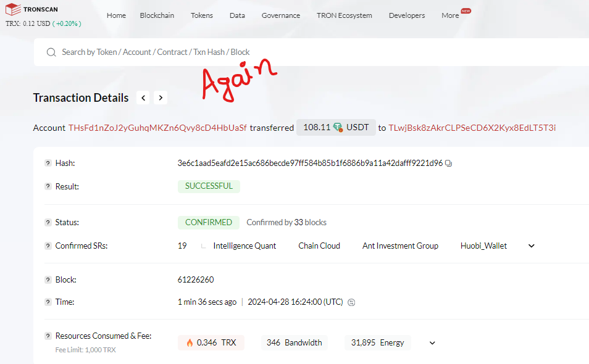Click the 2024-04-28 16:24:00 (UTC) timestamp
This screenshot has height=364, width=589.
tap(295, 302)
